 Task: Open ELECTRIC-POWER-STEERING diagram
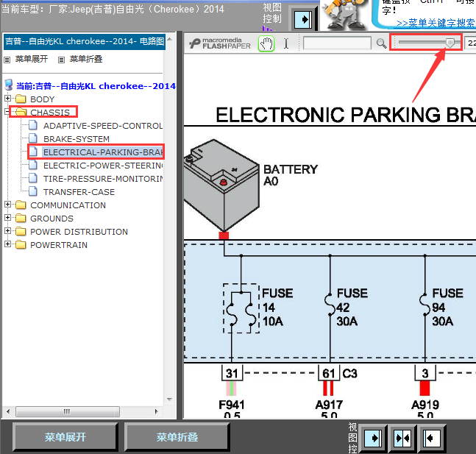(103, 166)
